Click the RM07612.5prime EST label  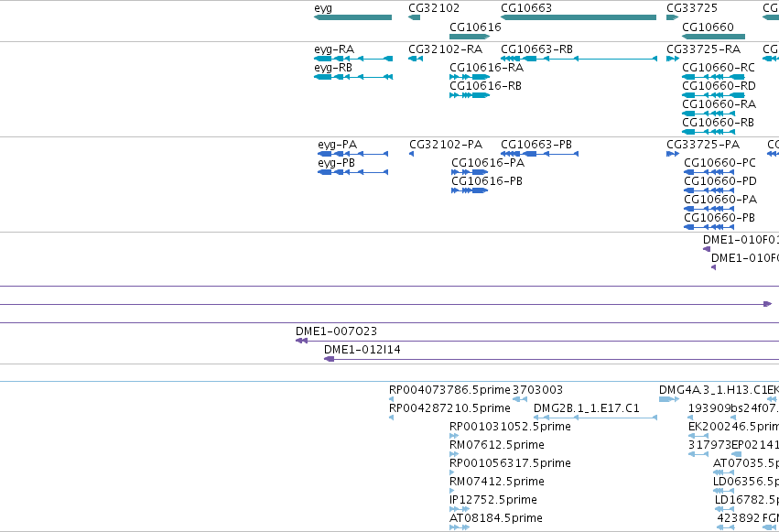point(497,445)
